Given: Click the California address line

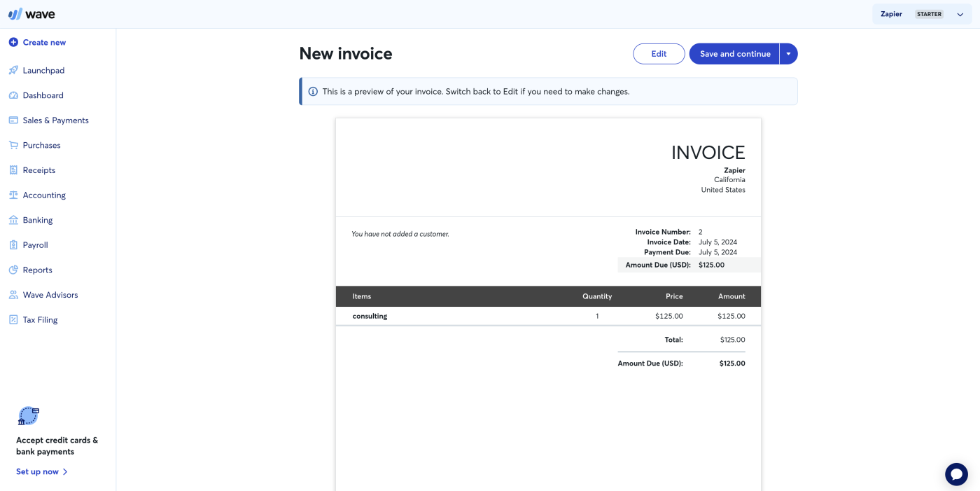Looking at the screenshot, I should 729,180.
